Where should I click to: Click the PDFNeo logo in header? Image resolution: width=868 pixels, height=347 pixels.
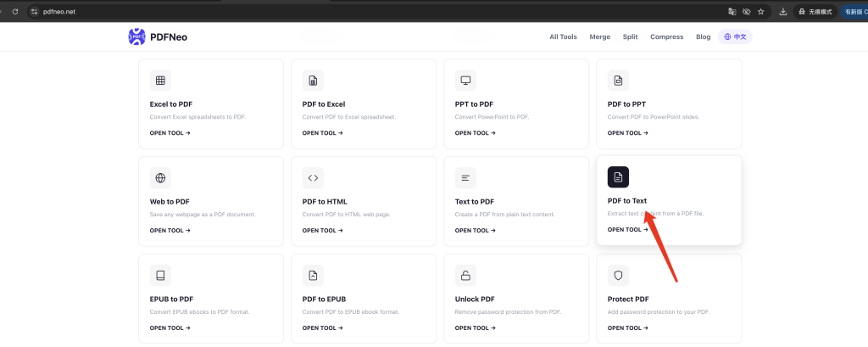[x=158, y=37]
